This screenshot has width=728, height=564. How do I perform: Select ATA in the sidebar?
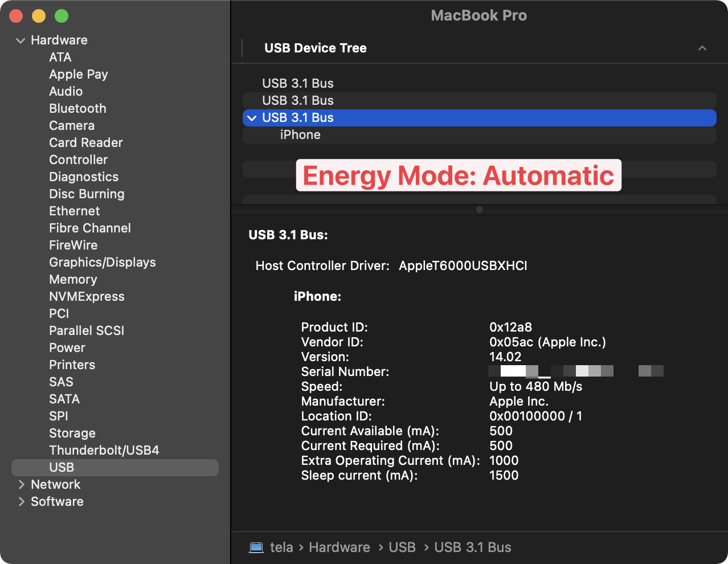[60, 58]
